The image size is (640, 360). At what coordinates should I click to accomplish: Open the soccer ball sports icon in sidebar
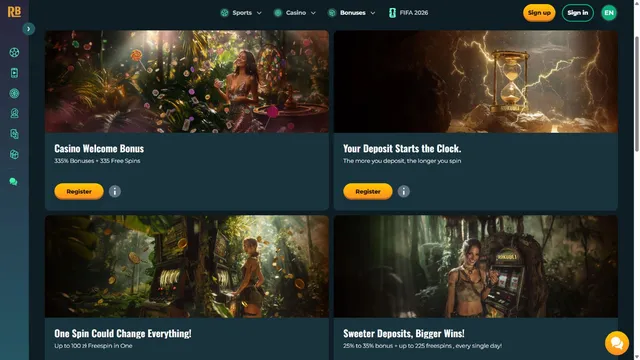(14, 52)
